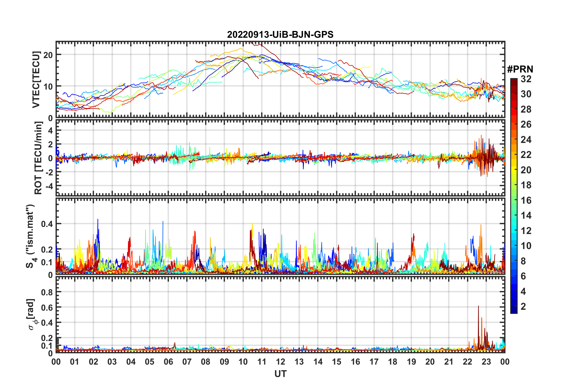Screen dimensions: 561x392
Task: Select the "ROT [TECU/min]" y-axis label
Action: pos(38,158)
